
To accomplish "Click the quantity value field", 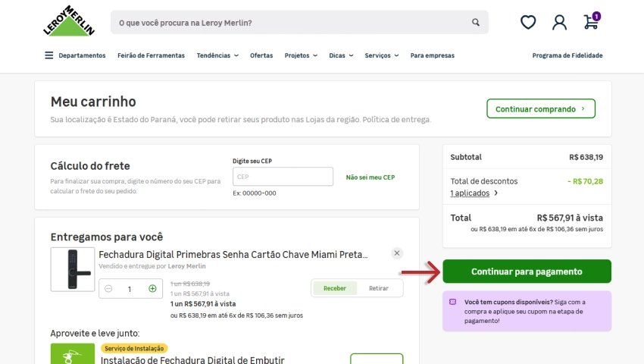I will (130, 289).
